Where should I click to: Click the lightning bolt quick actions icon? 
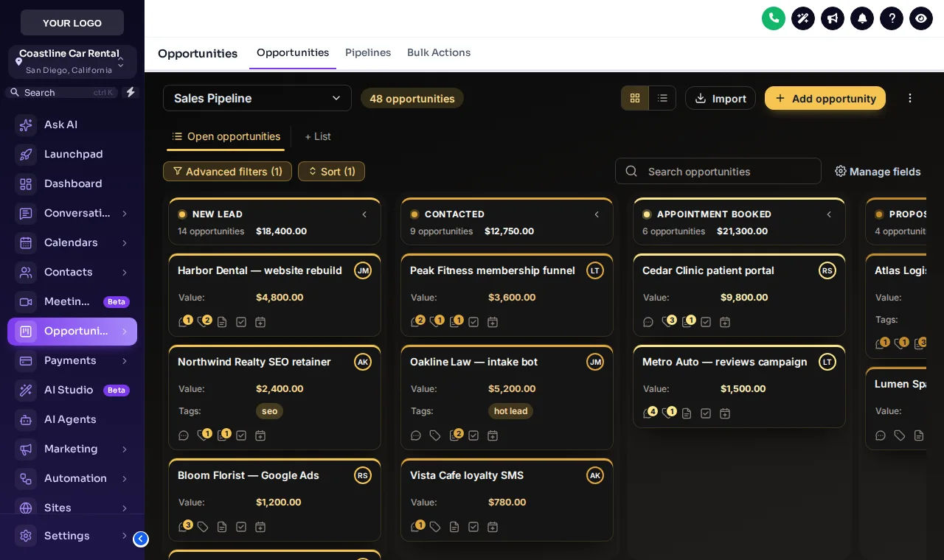click(x=131, y=92)
